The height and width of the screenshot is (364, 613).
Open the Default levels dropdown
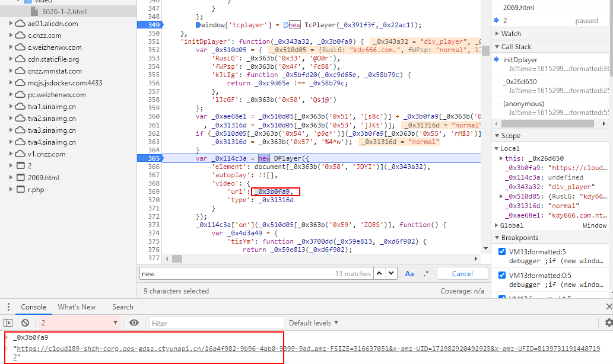(x=314, y=323)
